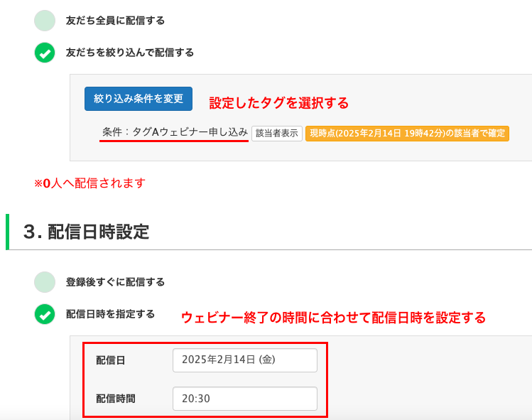Image resolution: width=532 pixels, height=420 pixels.
Task: Select 友だち全員に配信する radio option
Action: click(x=45, y=21)
